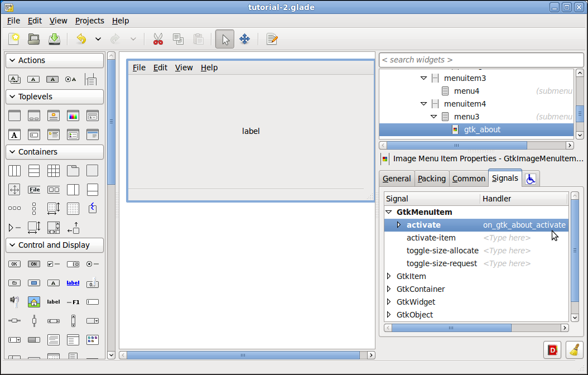Image resolution: width=588 pixels, height=375 pixels.
Task: Collapse menuitem4 in widget tree
Action: [x=424, y=103]
